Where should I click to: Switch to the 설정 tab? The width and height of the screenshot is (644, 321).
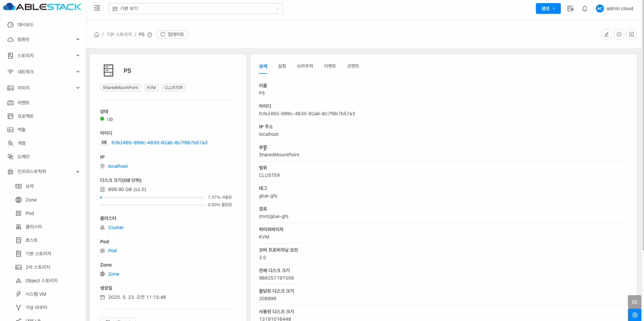click(282, 66)
